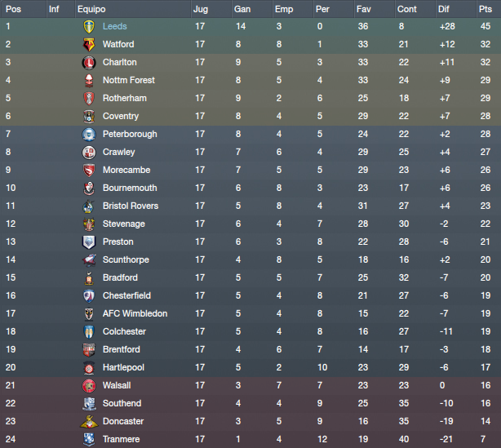Click the Colchester crest icon
Screen dimensions: 501x448
(89, 331)
